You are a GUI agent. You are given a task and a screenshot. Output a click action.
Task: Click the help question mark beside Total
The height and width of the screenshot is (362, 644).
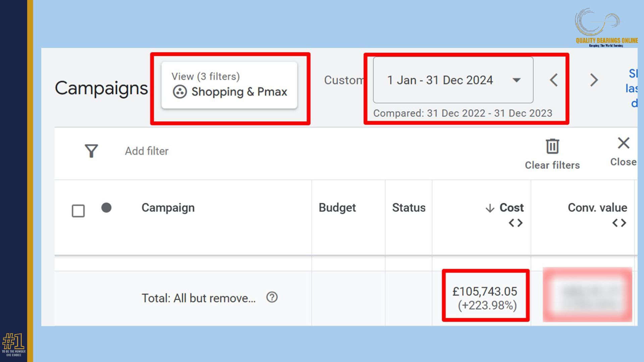272,297
